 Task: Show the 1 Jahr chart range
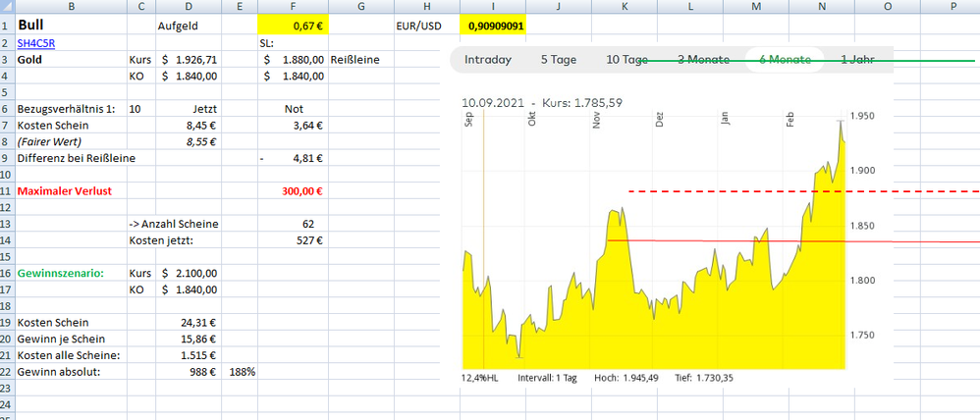(857, 59)
